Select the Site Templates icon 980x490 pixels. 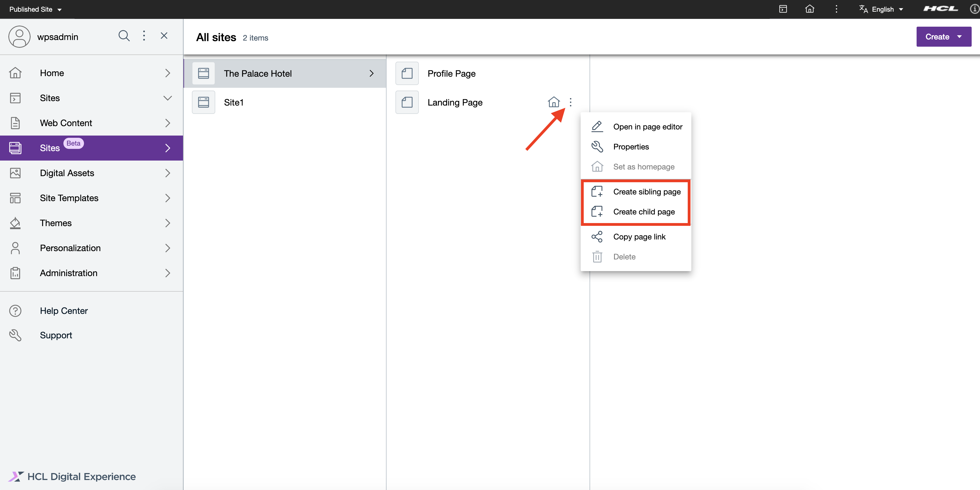(15, 198)
